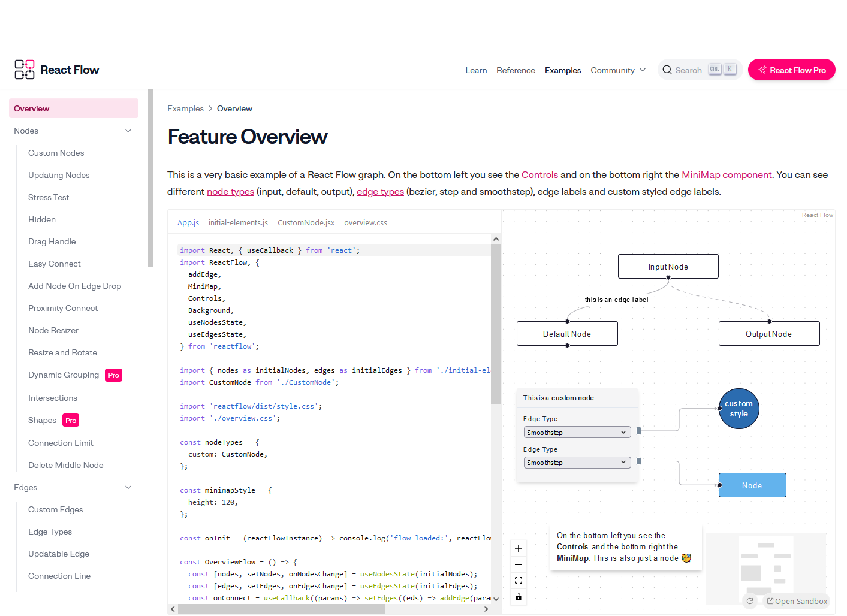Image resolution: width=847 pixels, height=616 pixels.
Task: Switch to the initial-elements.js tab
Action: point(238,223)
